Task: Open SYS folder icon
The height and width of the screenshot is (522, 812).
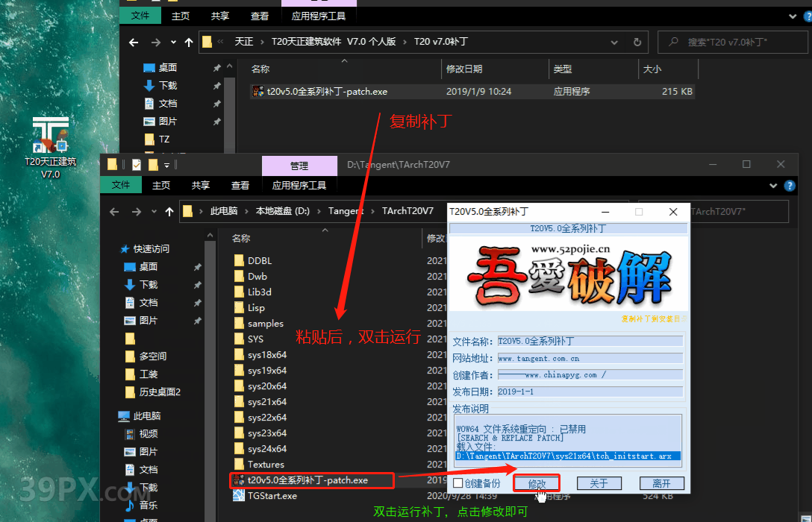Action: 240,339
